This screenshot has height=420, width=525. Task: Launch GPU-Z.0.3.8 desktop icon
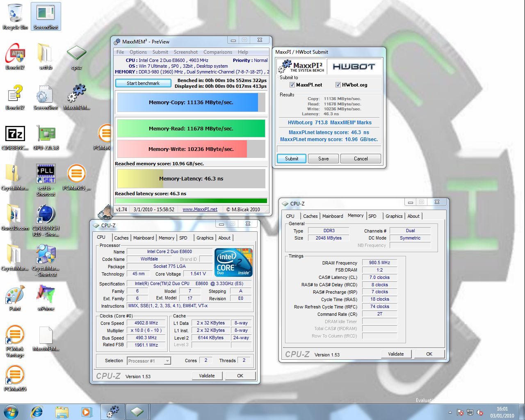pos(46,137)
